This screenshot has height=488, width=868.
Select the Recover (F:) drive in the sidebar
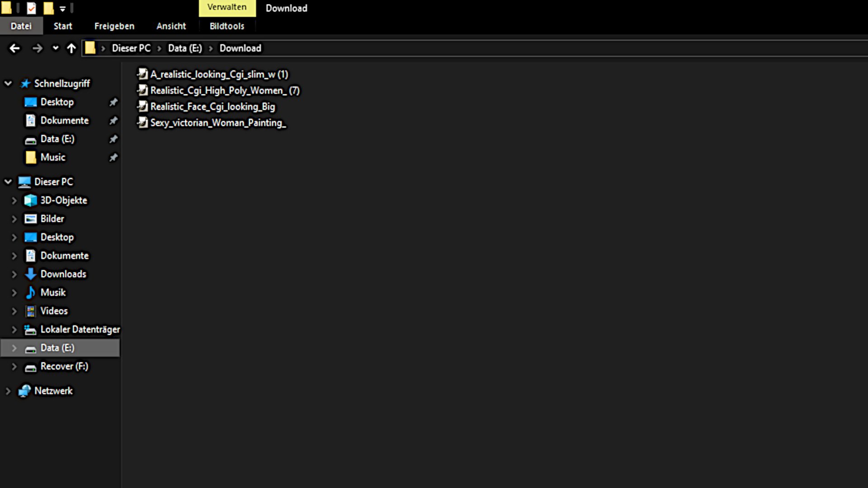click(x=64, y=366)
